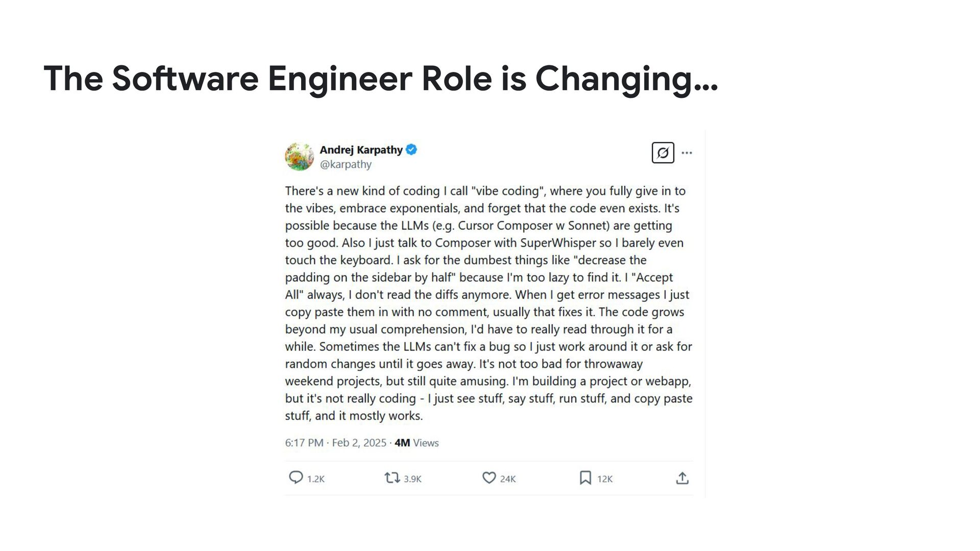Click the 1.2K replies count
The image size is (980, 551).
click(x=316, y=479)
